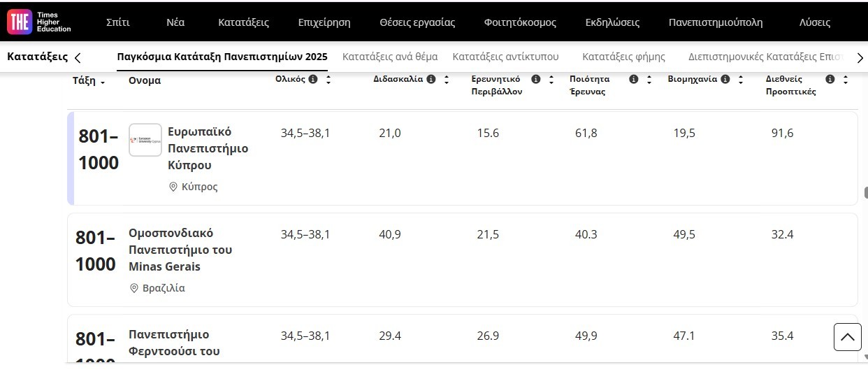Image resolution: width=868 pixels, height=372 pixels.
Task: Click the info icon next to Διδασκαλία
Action: point(431,79)
